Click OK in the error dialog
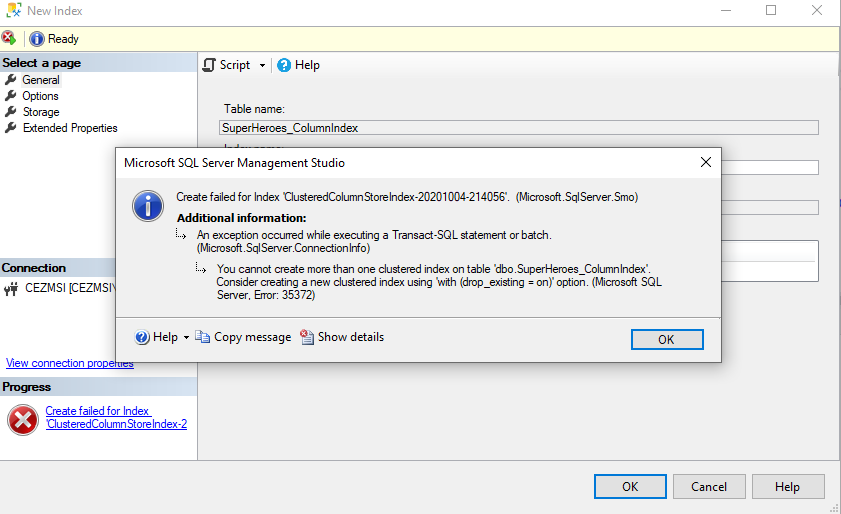Viewport: 841px width, 514px height. click(667, 340)
